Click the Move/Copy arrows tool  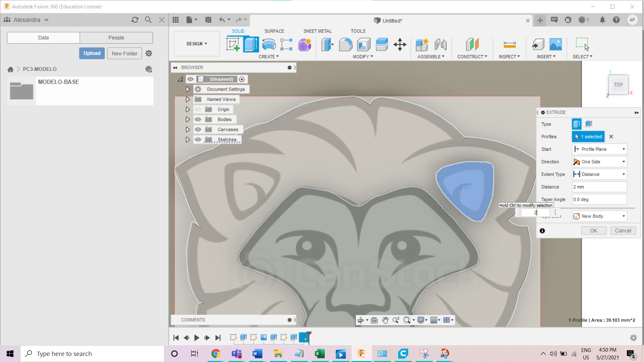pos(400,44)
